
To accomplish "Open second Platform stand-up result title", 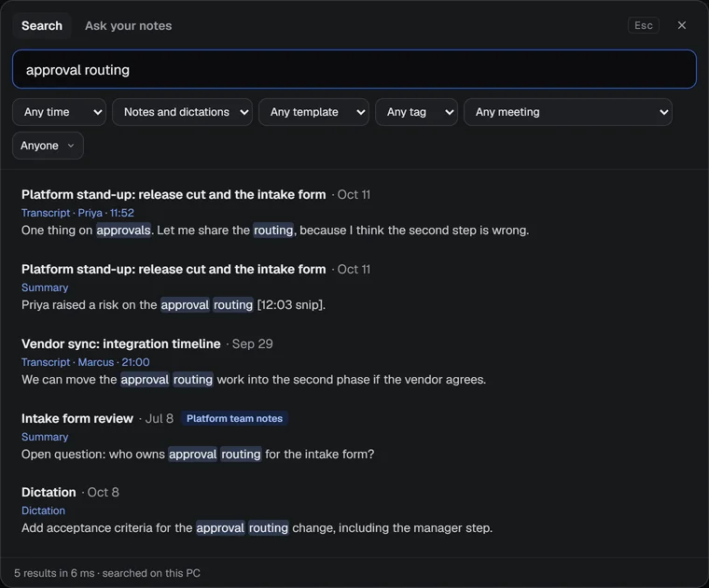I will 174,269.
